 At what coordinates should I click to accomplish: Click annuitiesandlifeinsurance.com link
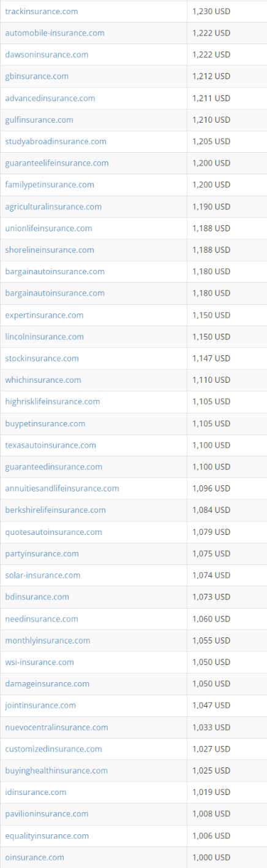pos(62,488)
